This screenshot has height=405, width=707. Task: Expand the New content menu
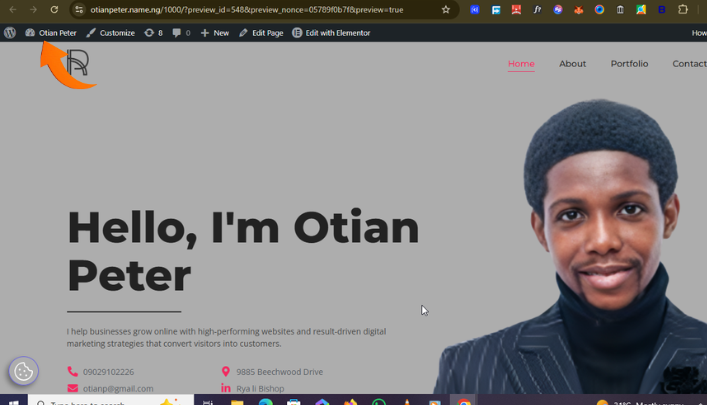pyautogui.click(x=214, y=33)
